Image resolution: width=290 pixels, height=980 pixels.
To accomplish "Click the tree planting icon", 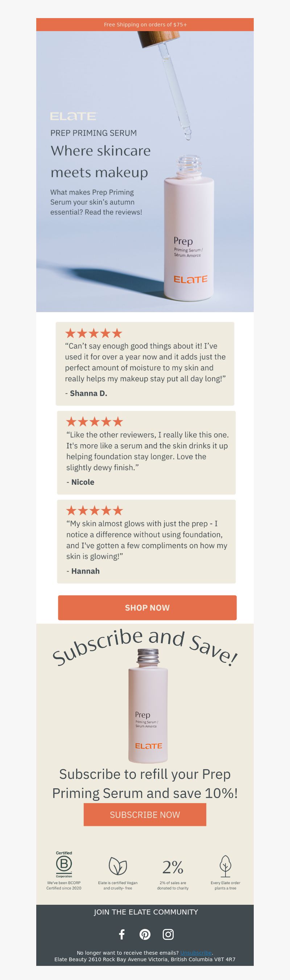I will pos(225,866).
